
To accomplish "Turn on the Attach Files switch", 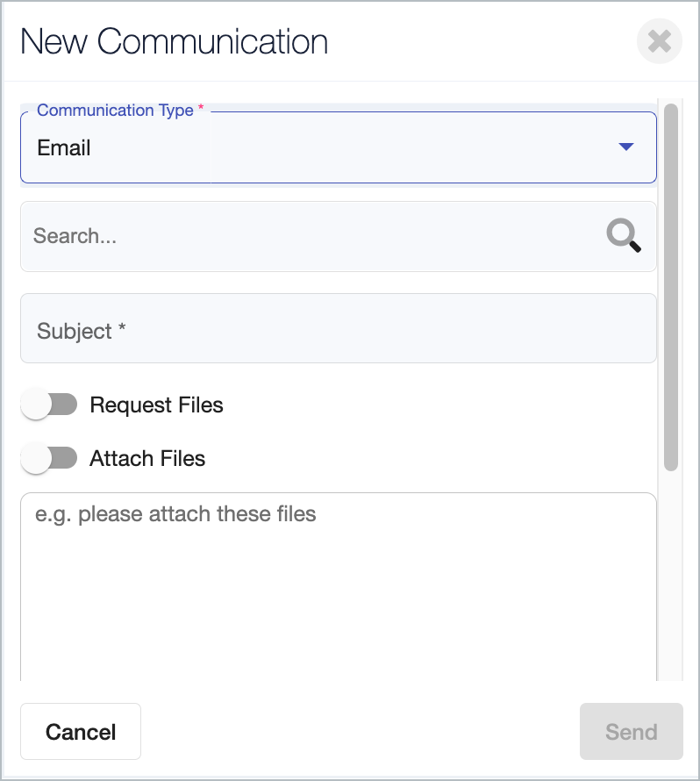I will point(49,458).
